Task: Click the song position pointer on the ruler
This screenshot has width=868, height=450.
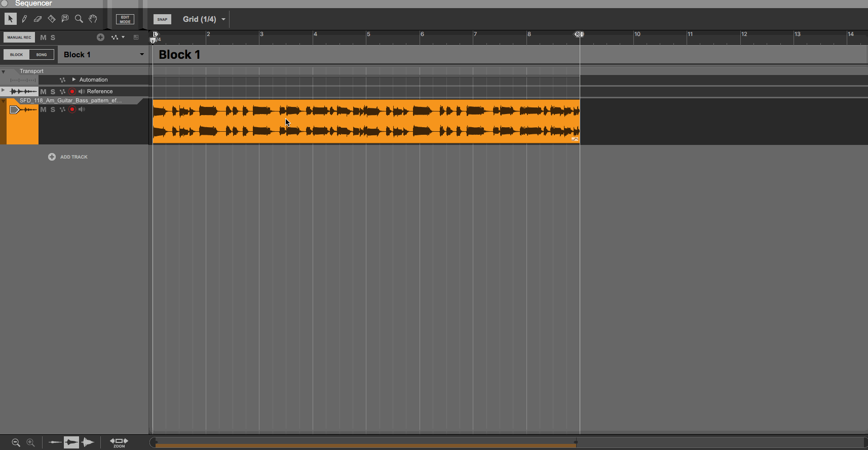Action: [153, 40]
